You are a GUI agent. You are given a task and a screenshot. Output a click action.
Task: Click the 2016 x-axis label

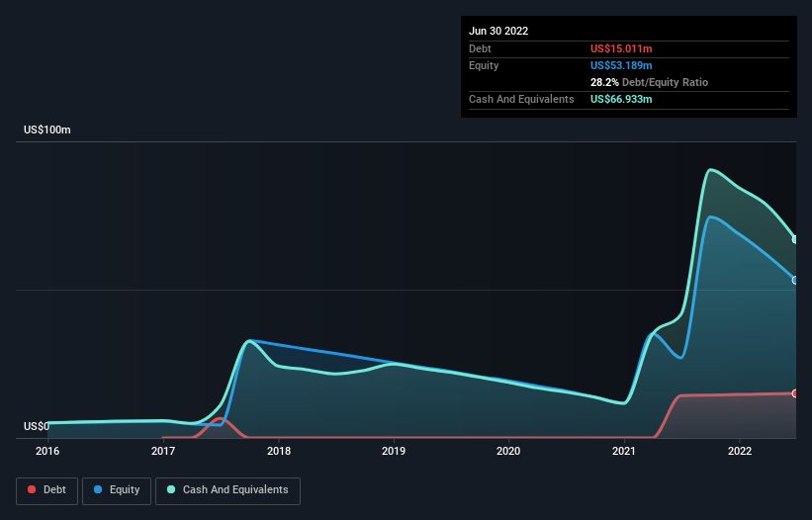(x=47, y=451)
